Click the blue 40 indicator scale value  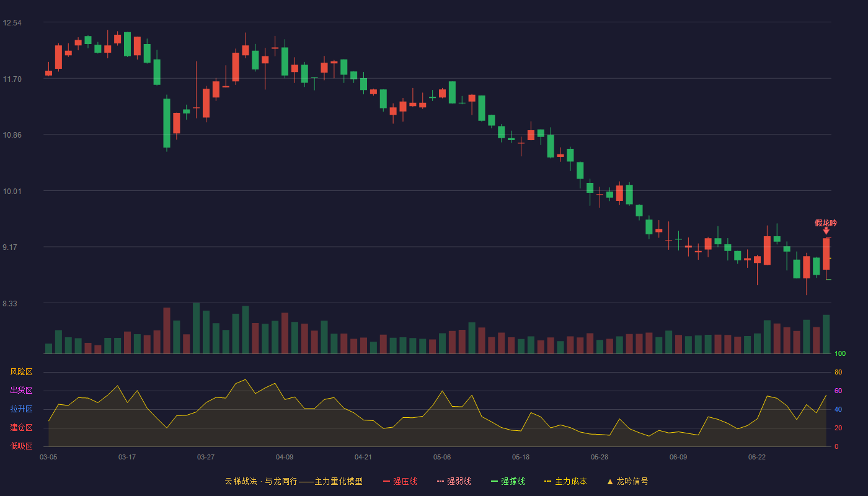point(838,410)
